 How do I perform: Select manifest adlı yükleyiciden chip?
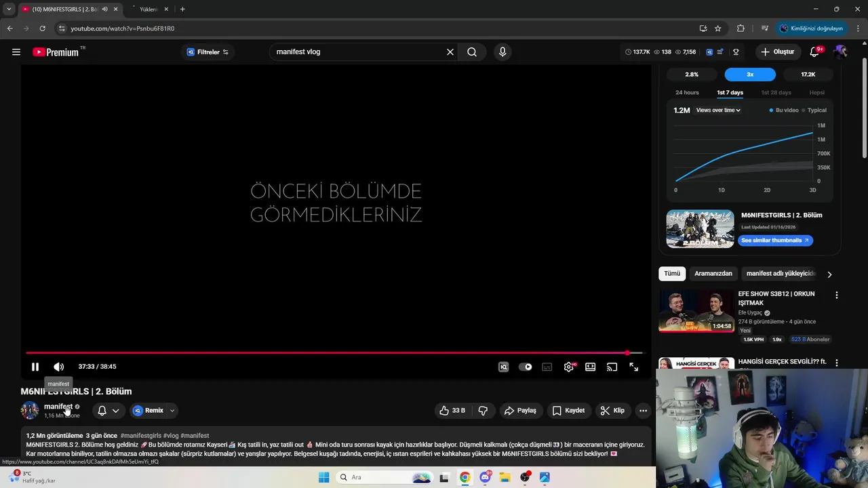click(x=781, y=274)
